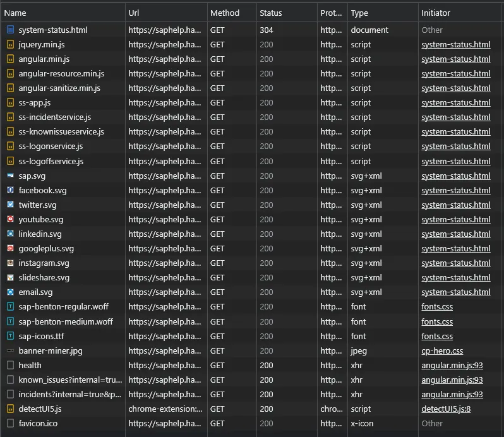Viewport: 504px width, 437px height.
Task: Click the document icon beside system-status.html
Action: click(x=10, y=30)
